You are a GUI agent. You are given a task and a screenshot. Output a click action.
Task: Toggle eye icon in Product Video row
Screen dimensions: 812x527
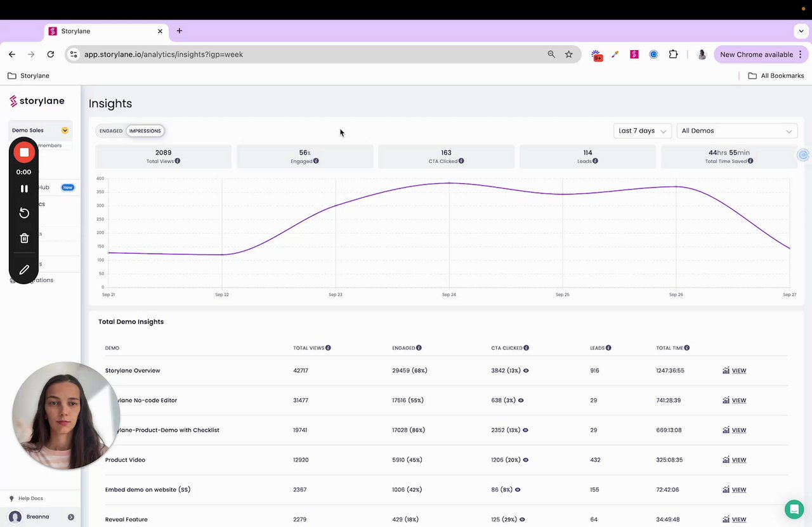(526, 460)
